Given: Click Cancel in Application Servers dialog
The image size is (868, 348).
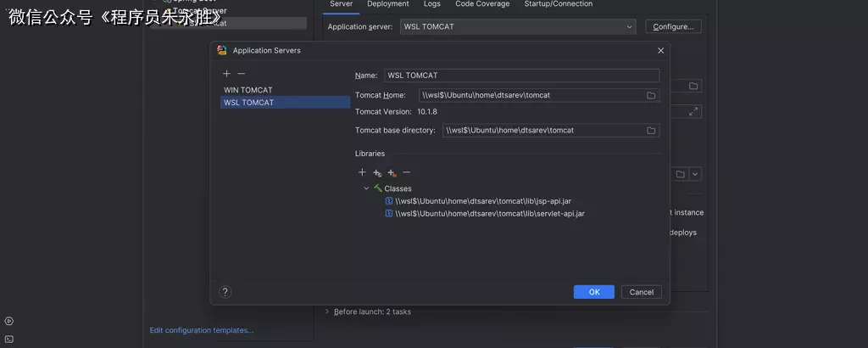Looking at the screenshot, I should (641, 292).
